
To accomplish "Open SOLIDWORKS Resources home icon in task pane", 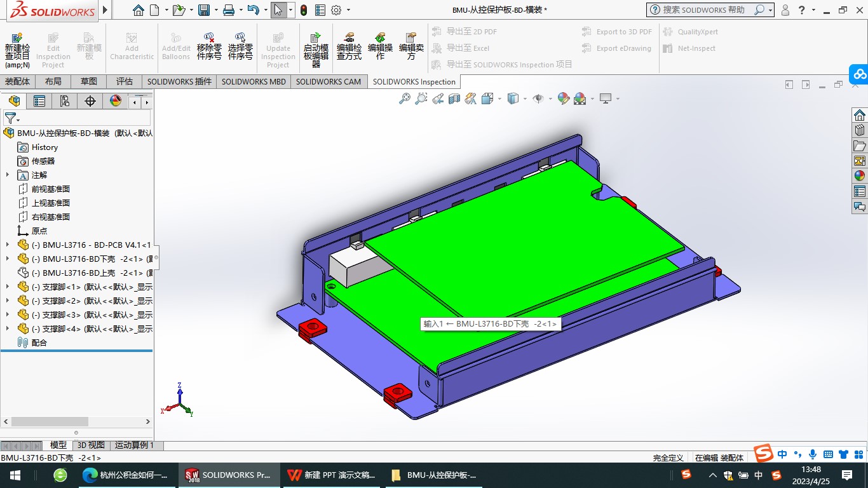I will (x=860, y=115).
